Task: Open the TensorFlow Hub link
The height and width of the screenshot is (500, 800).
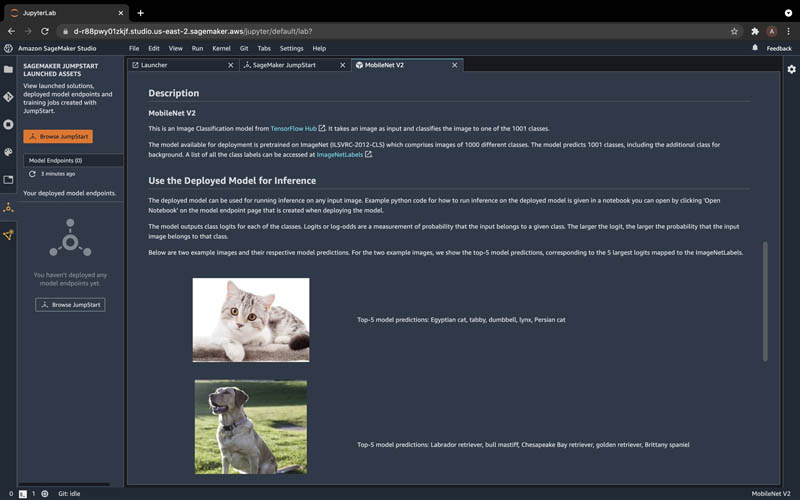Action: coord(293,129)
